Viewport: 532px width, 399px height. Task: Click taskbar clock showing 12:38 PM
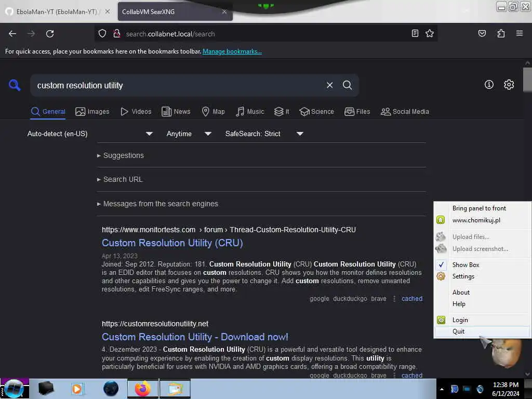tap(506, 389)
